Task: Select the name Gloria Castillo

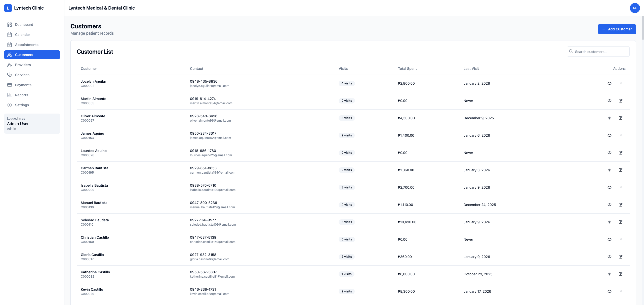Action: (92, 255)
